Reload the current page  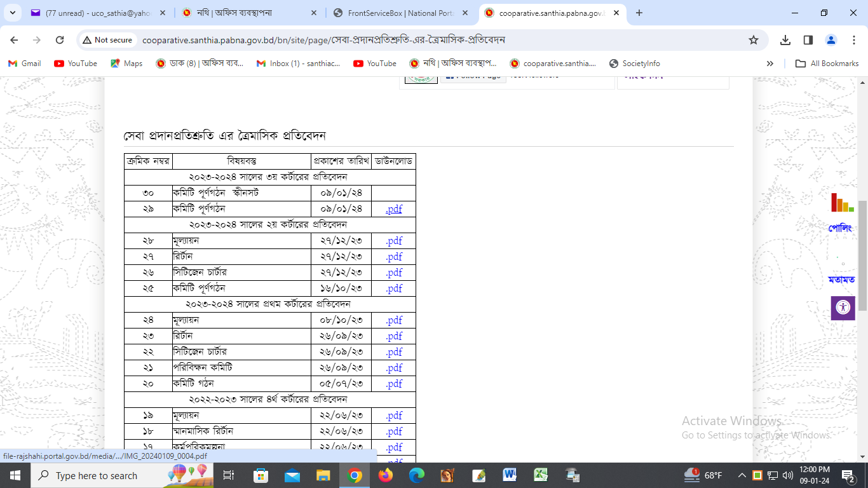pyautogui.click(x=60, y=40)
